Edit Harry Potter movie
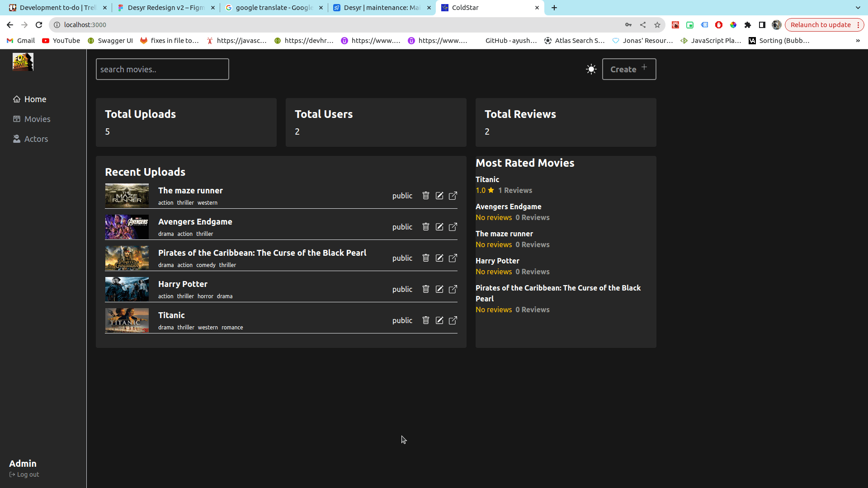Image resolution: width=868 pixels, height=488 pixels. [439, 289]
